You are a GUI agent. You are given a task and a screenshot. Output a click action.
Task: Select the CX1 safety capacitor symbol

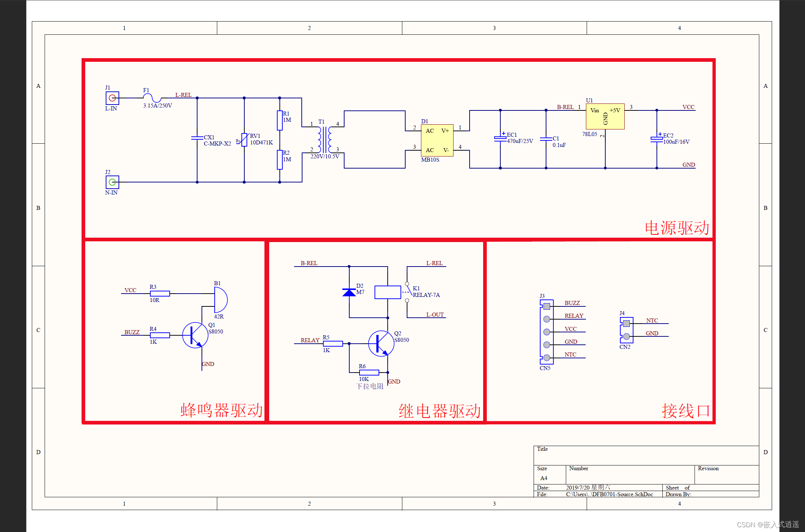(x=197, y=137)
